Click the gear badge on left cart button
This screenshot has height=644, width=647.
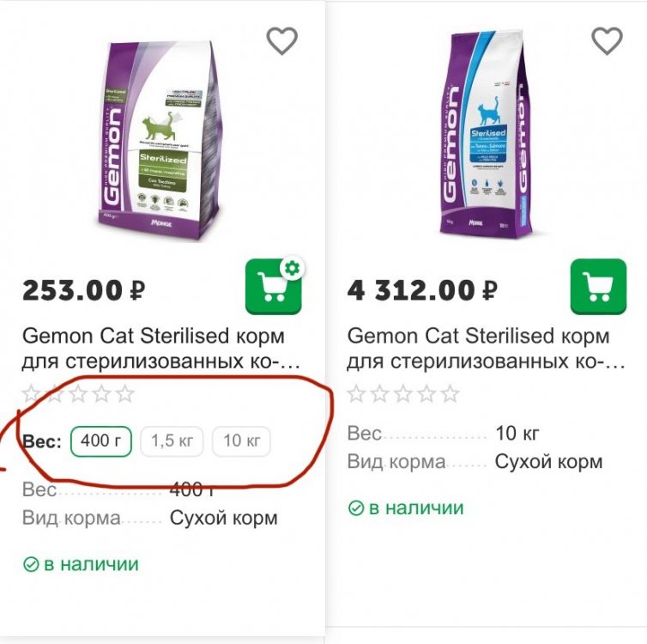tap(293, 269)
